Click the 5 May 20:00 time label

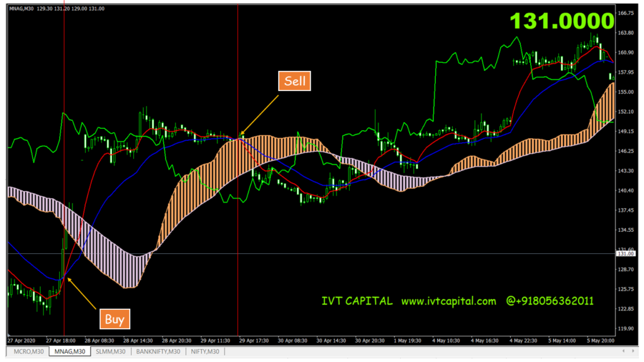[x=601, y=341]
